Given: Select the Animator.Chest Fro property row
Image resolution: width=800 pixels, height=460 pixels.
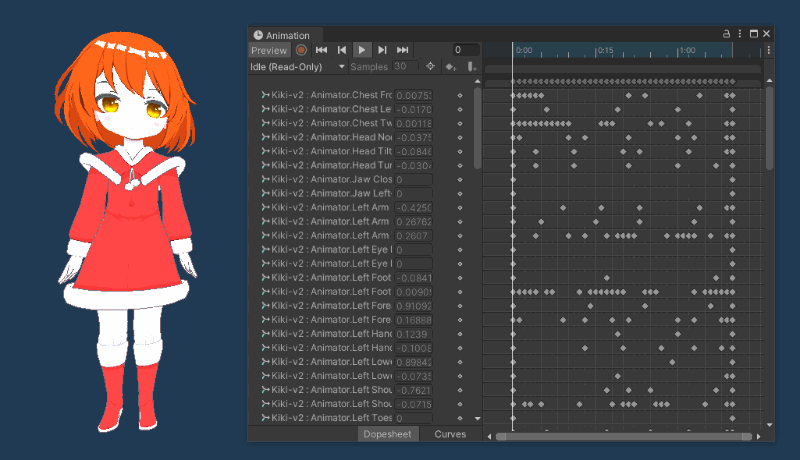Looking at the screenshot, I should (361, 95).
